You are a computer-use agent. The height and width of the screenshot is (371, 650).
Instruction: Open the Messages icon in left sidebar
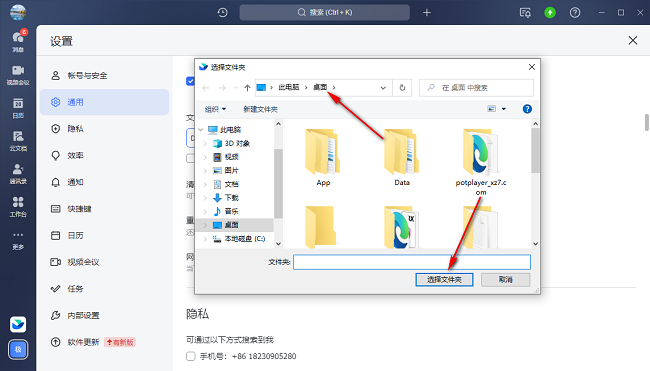click(18, 41)
